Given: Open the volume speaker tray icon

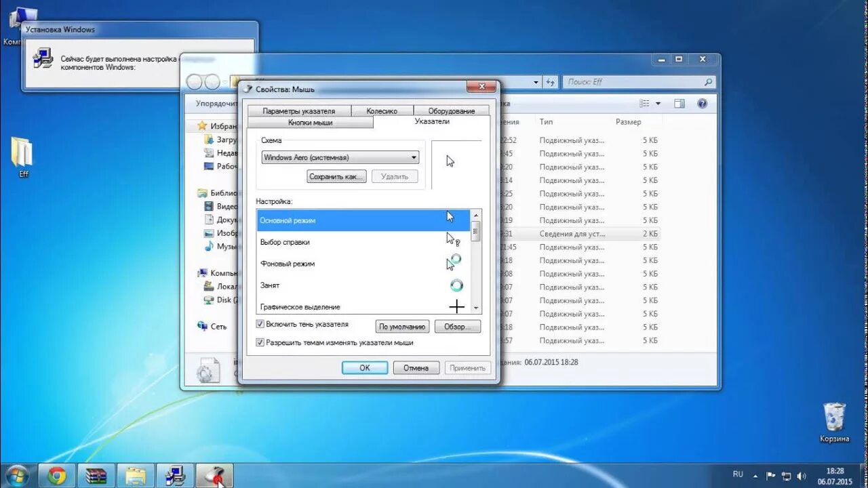Looking at the screenshot, I should (802, 476).
